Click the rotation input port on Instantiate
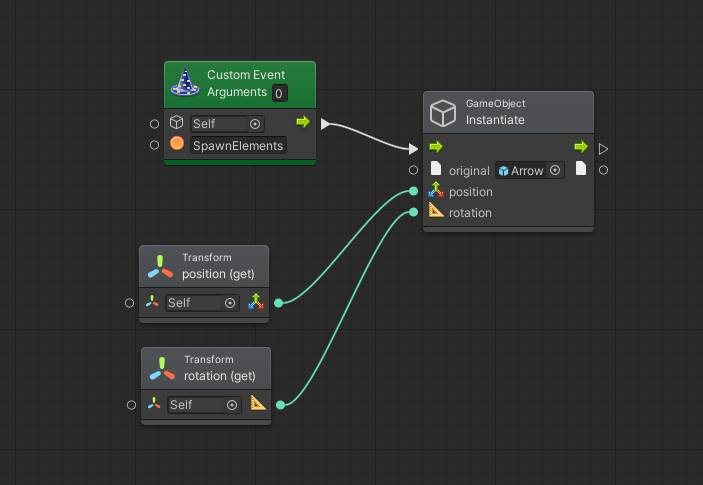The width and height of the screenshot is (703, 485). (x=413, y=212)
